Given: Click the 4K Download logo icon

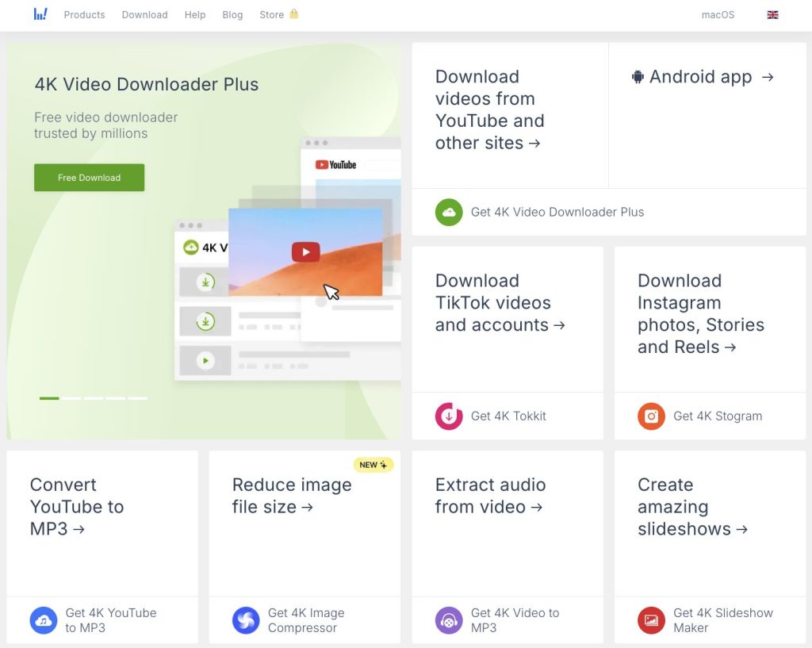Looking at the screenshot, I should pos(40,14).
